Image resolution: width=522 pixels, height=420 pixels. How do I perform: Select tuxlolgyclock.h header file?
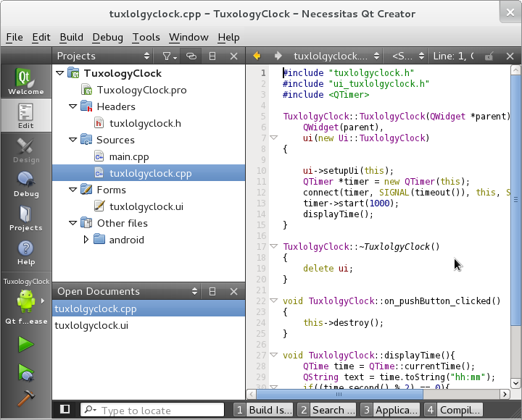pyautogui.click(x=145, y=123)
